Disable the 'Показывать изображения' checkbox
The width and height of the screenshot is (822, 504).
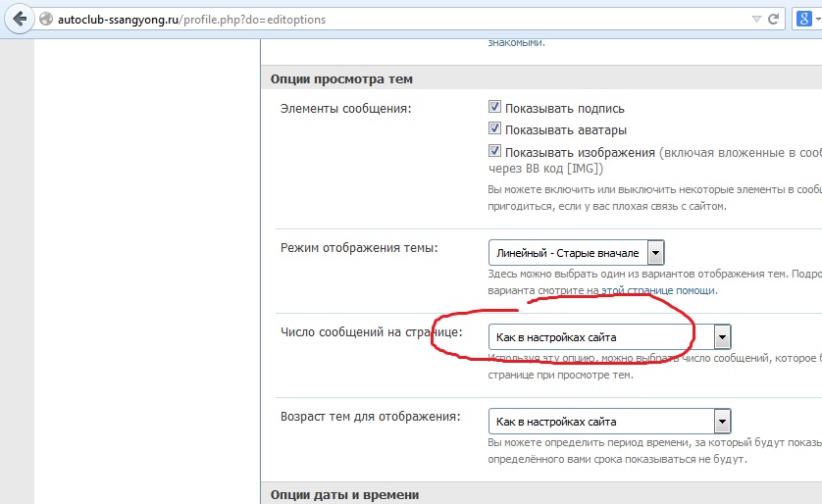tap(495, 152)
